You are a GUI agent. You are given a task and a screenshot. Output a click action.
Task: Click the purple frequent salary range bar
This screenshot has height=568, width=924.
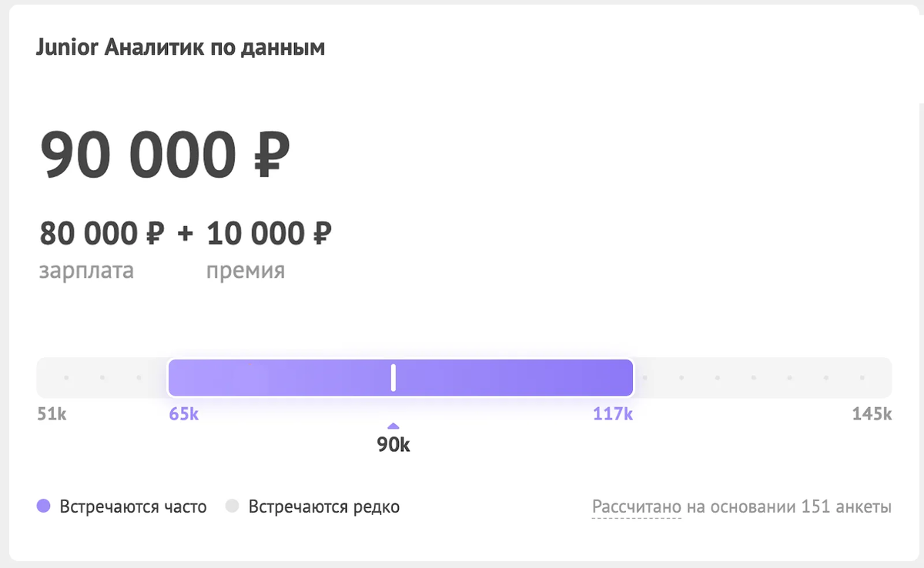pos(400,378)
